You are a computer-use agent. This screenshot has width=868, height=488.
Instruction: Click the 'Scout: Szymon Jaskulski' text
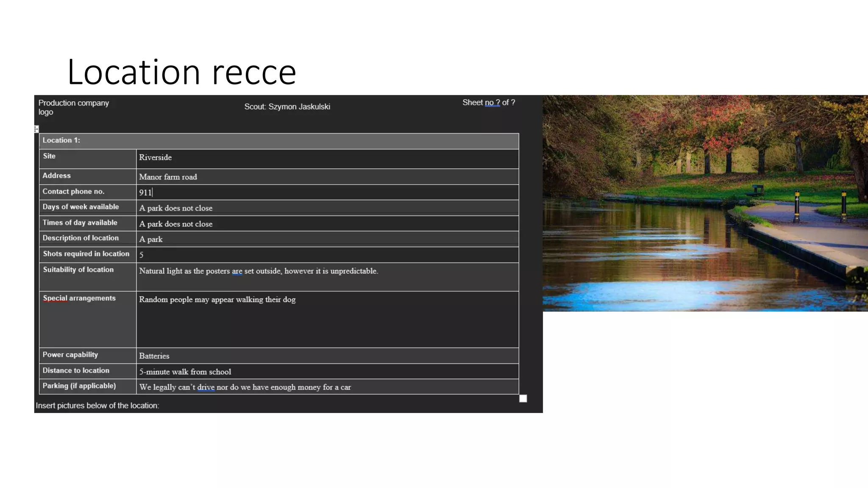287,107
